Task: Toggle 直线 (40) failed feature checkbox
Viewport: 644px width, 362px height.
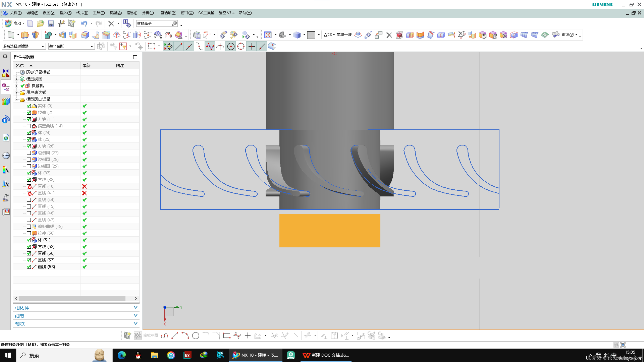Action: click(29, 186)
